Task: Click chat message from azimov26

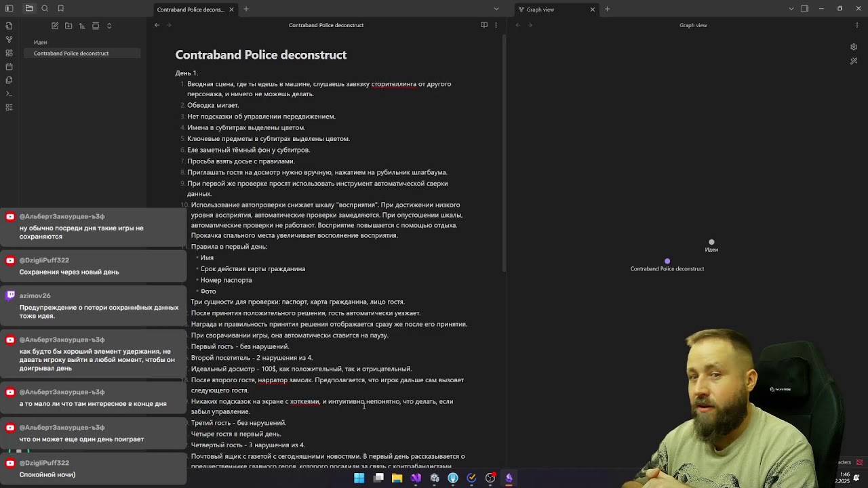Action: pyautogui.click(x=95, y=306)
